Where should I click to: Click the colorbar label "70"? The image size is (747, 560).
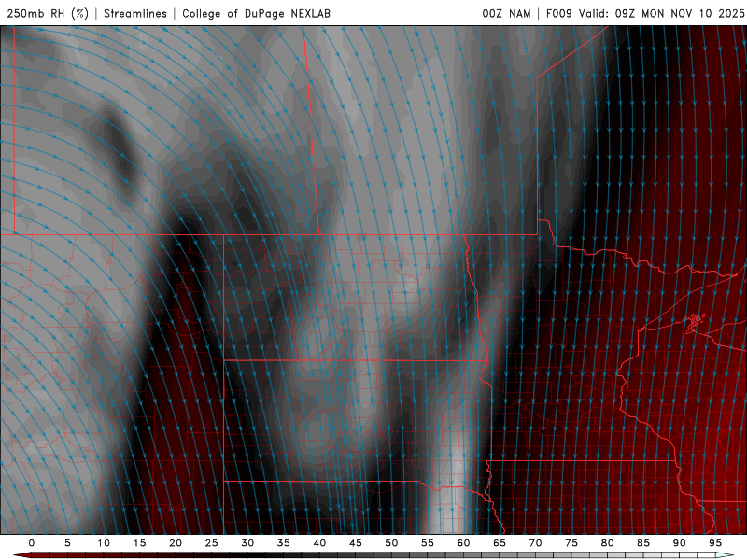pos(535,543)
